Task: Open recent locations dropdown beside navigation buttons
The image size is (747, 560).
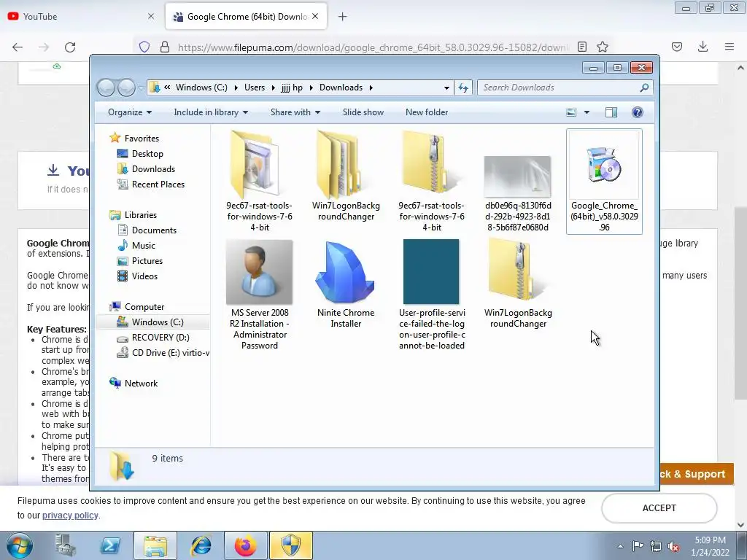Action: pos(141,88)
